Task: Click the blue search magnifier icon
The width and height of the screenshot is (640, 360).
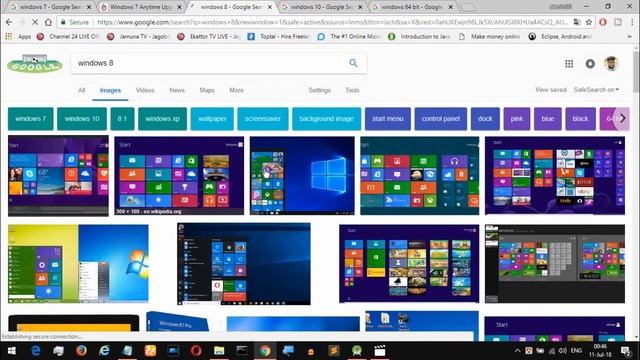Action: coord(353,63)
